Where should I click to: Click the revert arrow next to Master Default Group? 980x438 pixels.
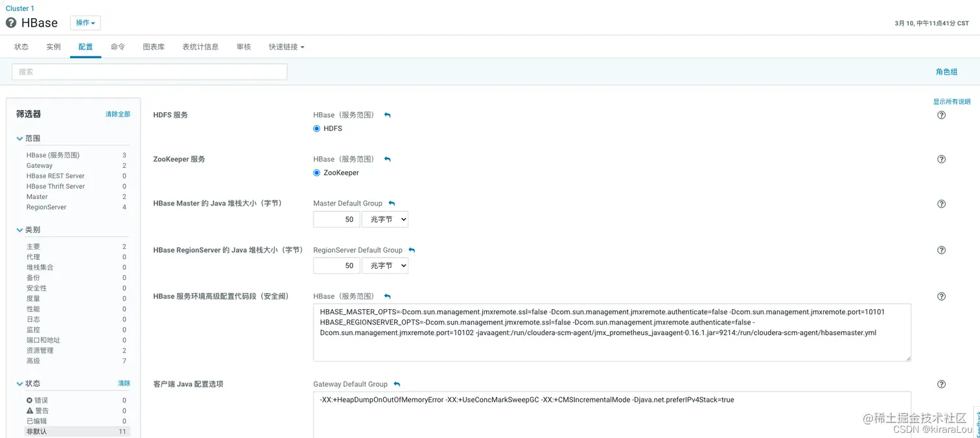[391, 203]
